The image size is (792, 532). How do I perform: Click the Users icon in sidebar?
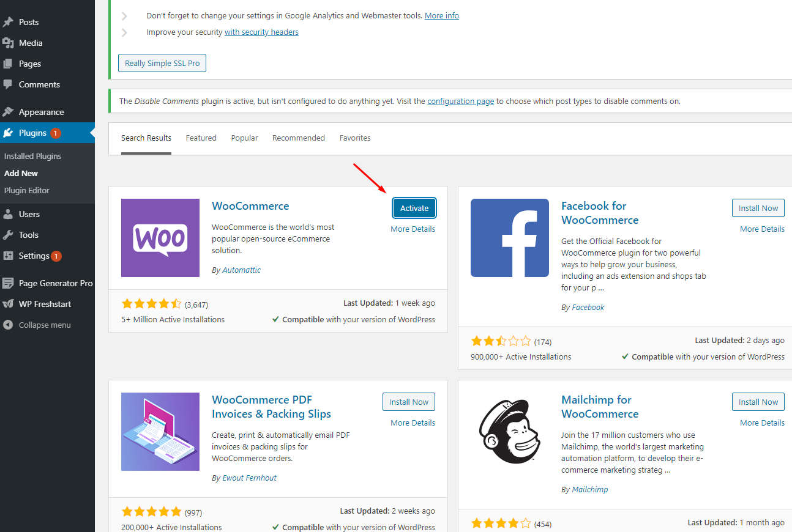[x=8, y=214]
